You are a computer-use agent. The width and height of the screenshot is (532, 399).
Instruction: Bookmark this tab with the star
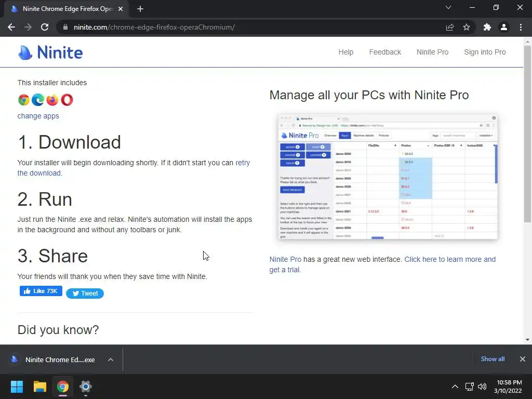pyautogui.click(x=467, y=27)
